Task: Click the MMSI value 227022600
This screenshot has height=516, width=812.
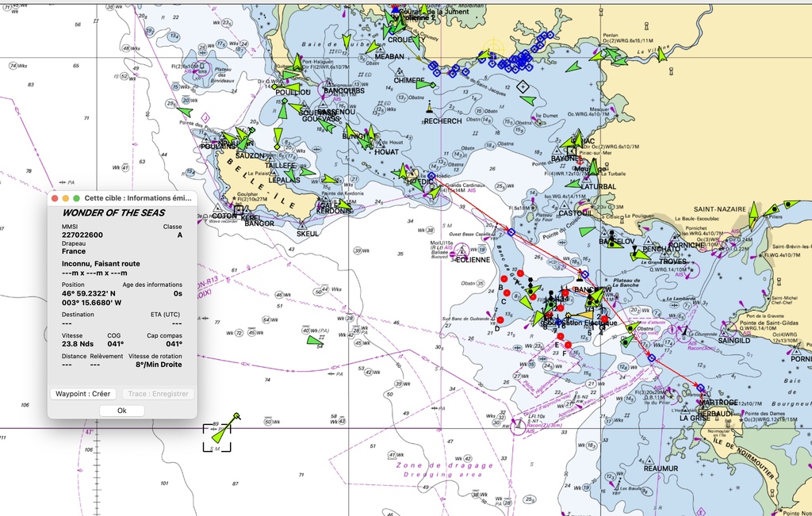Action: 82,235
